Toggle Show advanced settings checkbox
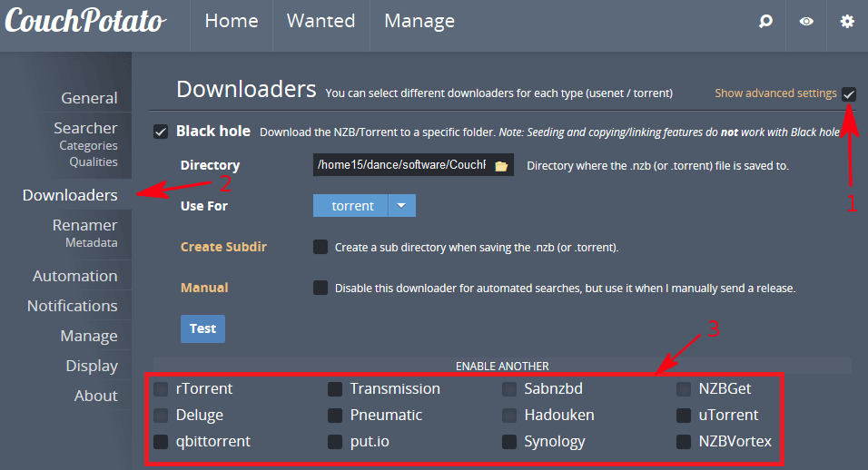The height and width of the screenshot is (470, 868). pos(849,94)
